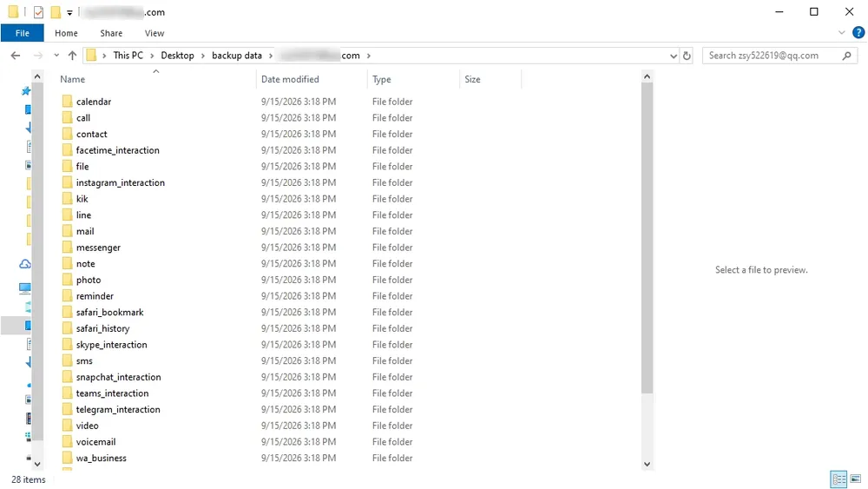Select the safari_bookmark folder name
This screenshot has width=868, height=489.
[109, 313]
